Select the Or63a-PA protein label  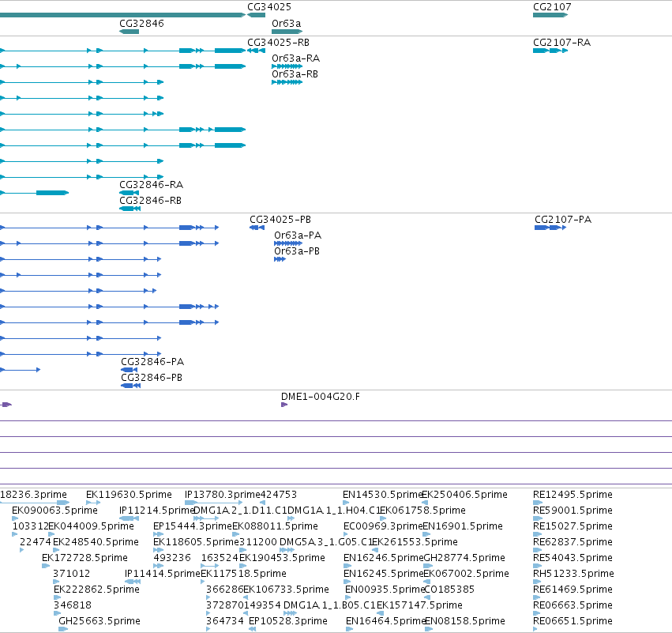pyautogui.click(x=298, y=235)
